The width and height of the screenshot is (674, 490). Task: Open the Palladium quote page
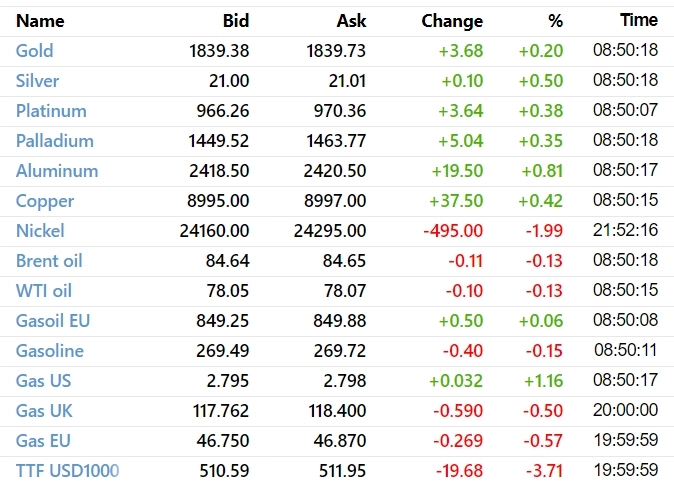[55, 141]
